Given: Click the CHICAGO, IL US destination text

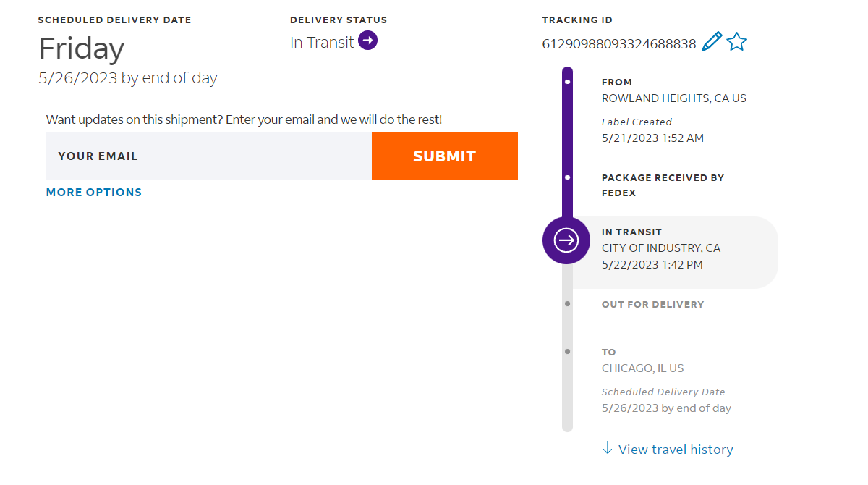Looking at the screenshot, I should click(x=642, y=368).
